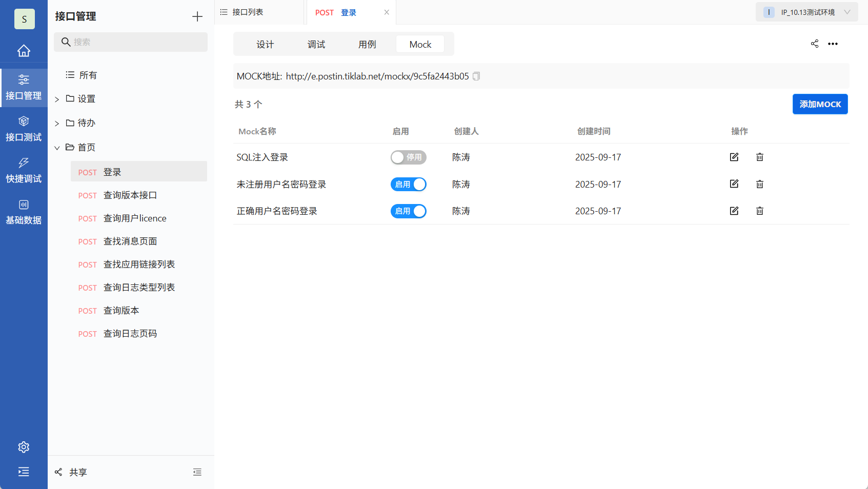Enable the SQL注入登录 mock toggle
The width and height of the screenshot is (868, 489).
[x=409, y=157]
